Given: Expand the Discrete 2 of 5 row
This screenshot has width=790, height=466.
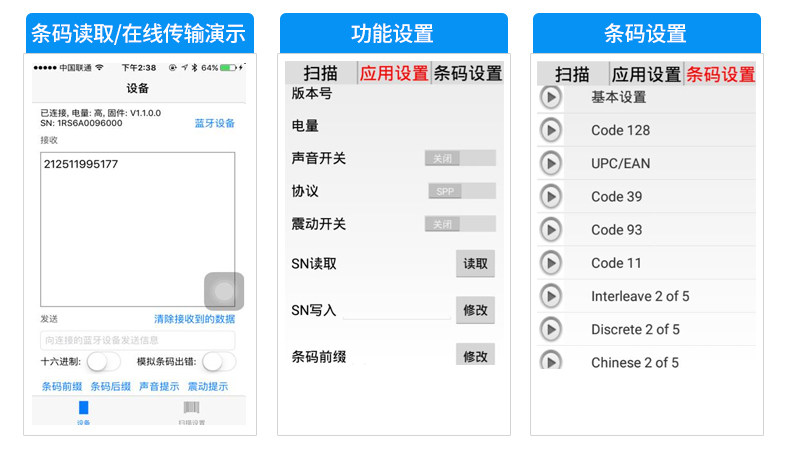Looking at the screenshot, I should coord(550,329).
